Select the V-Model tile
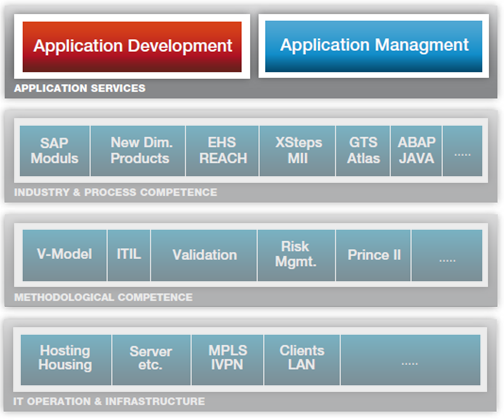The height and width of the screenshot is (420, 504). coord(65,255)
